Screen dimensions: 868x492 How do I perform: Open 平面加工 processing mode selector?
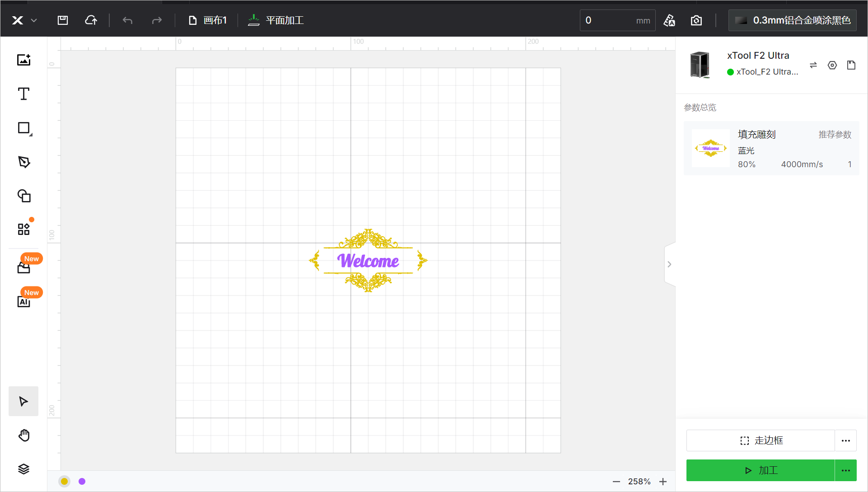[276, 20]
